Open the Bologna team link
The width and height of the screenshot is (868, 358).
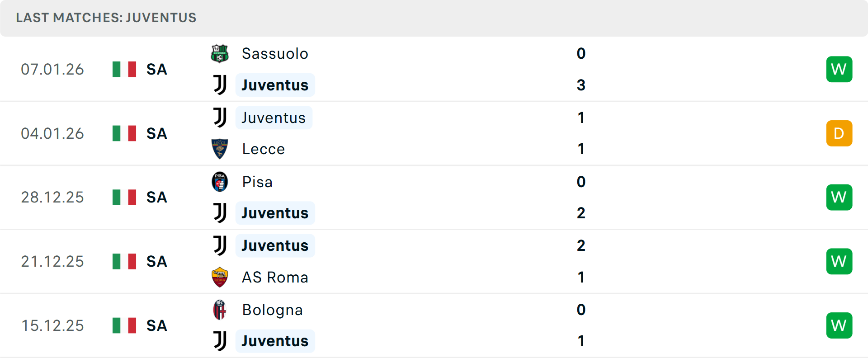[x=272, y=310]
